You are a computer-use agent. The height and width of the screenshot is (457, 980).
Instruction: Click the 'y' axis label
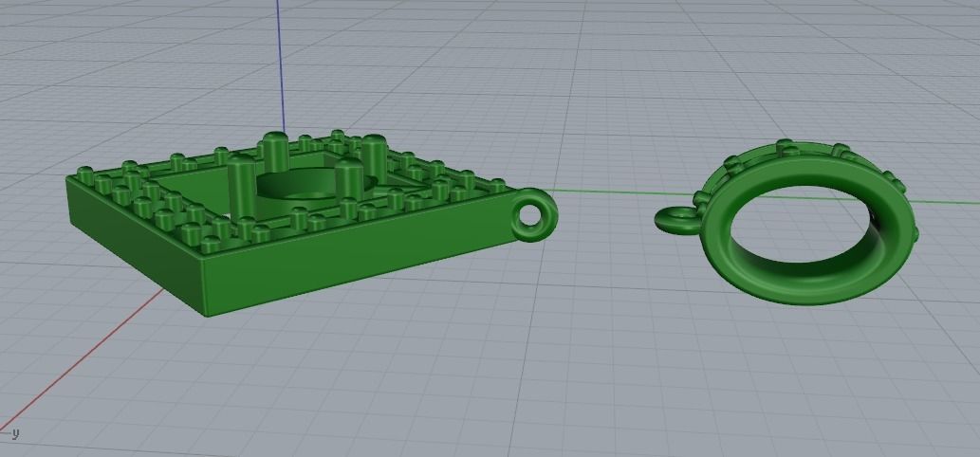15,432
